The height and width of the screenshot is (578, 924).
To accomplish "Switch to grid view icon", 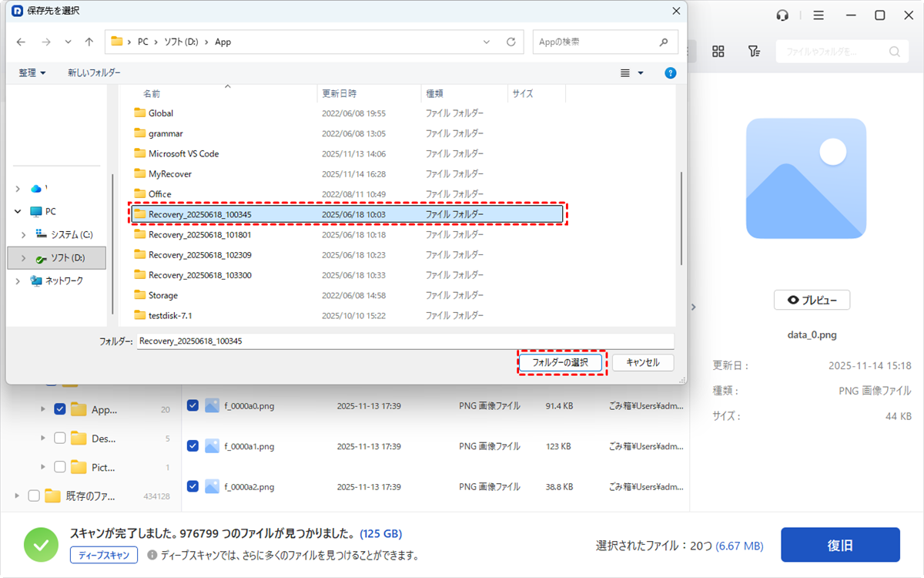I will (x=718, y=51).
